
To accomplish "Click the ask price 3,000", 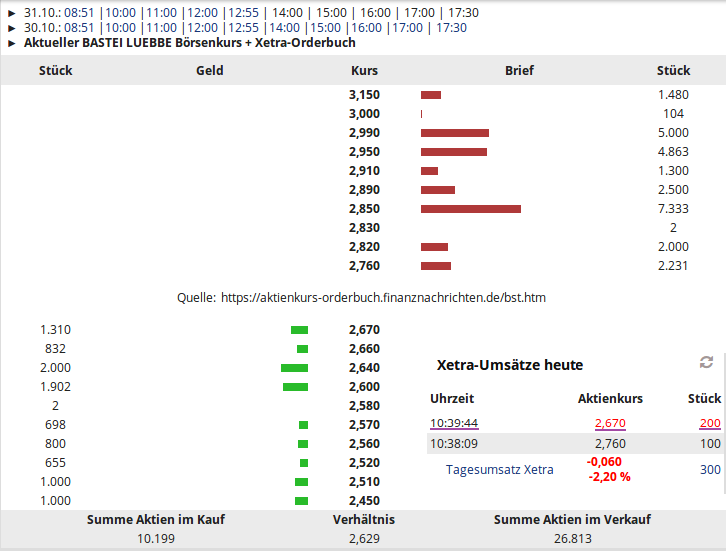I will click(364, 114).
